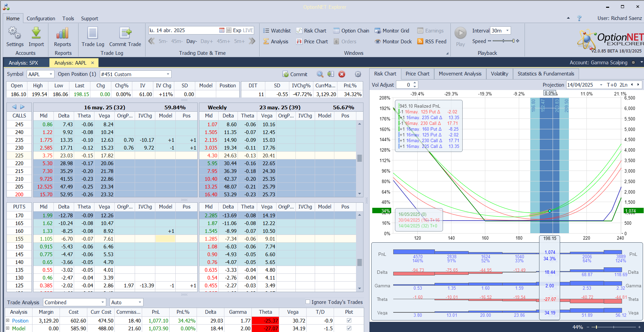This screenshot has width=644, height=332.
Task: Open the analysis gear settings icon
Action: pos(358,74)
